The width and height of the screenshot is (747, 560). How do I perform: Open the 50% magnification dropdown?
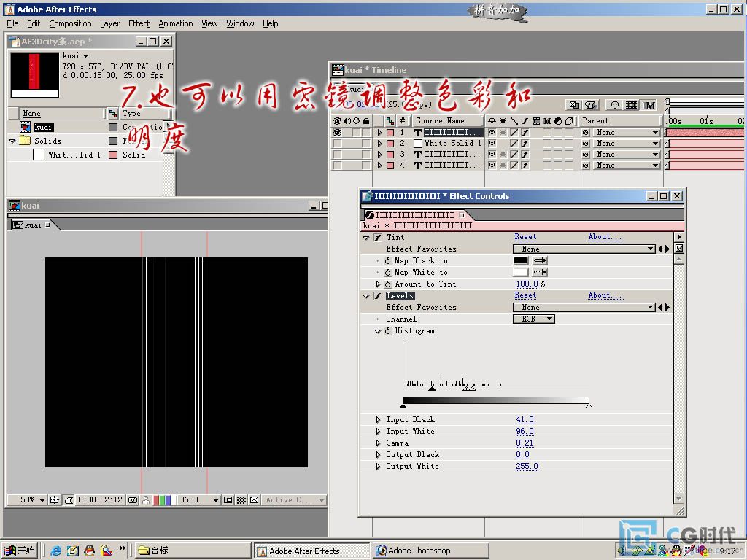[x=27, y=500]
